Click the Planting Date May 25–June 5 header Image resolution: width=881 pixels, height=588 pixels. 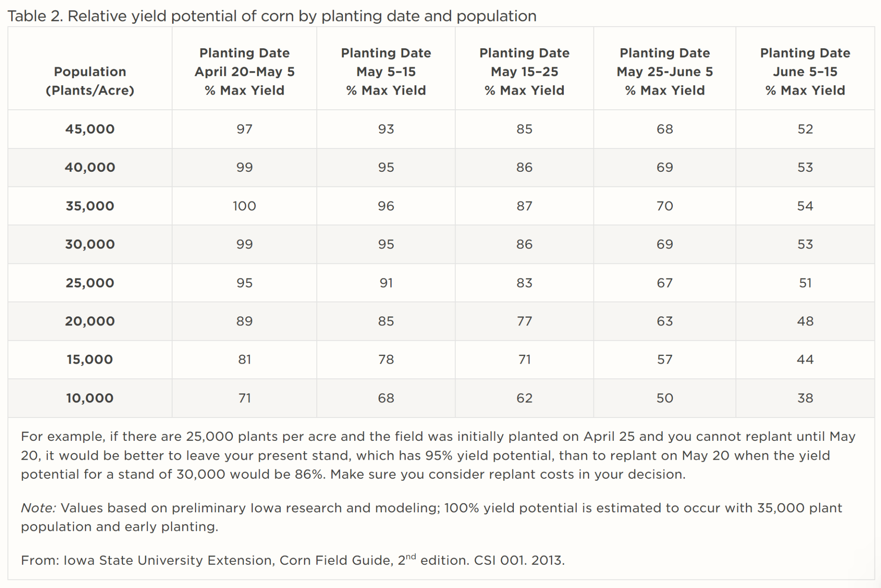pos(665,71)
